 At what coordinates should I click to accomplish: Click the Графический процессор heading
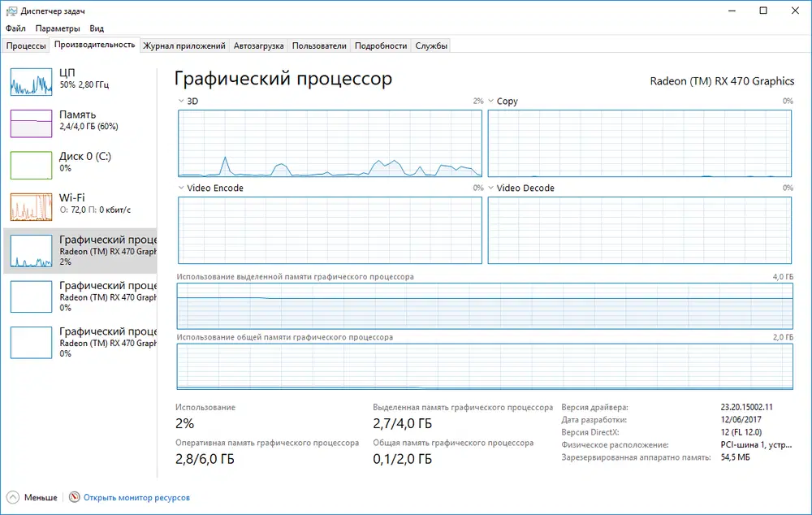click(283, 79)
